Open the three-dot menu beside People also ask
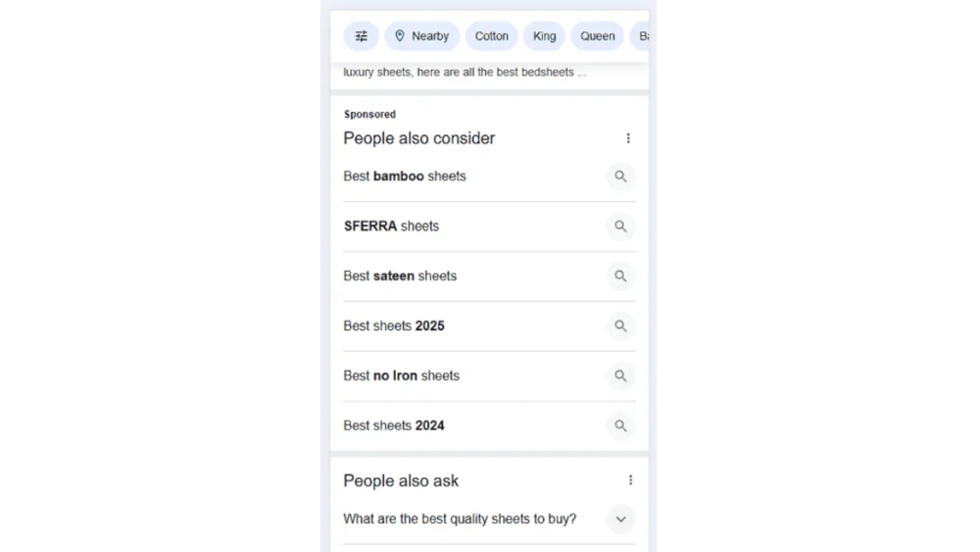The height and width of the screenshot is (552, 980). (x=630, y=480)
